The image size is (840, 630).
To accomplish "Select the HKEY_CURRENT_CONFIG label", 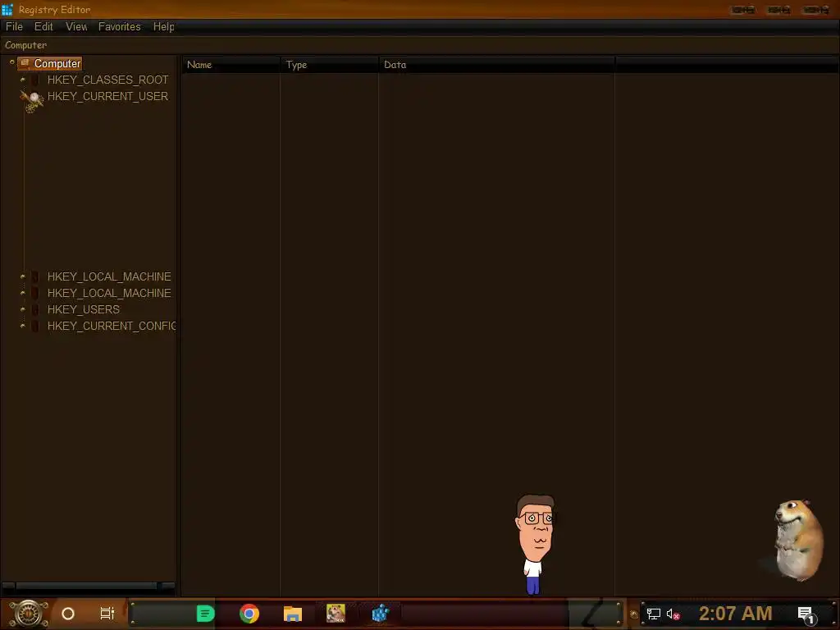I will [112, 326].
